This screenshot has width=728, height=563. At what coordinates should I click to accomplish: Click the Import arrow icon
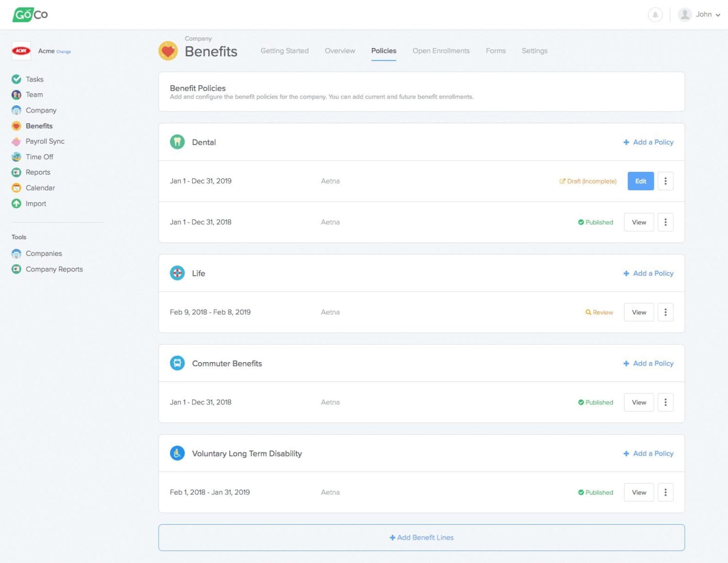17,204
